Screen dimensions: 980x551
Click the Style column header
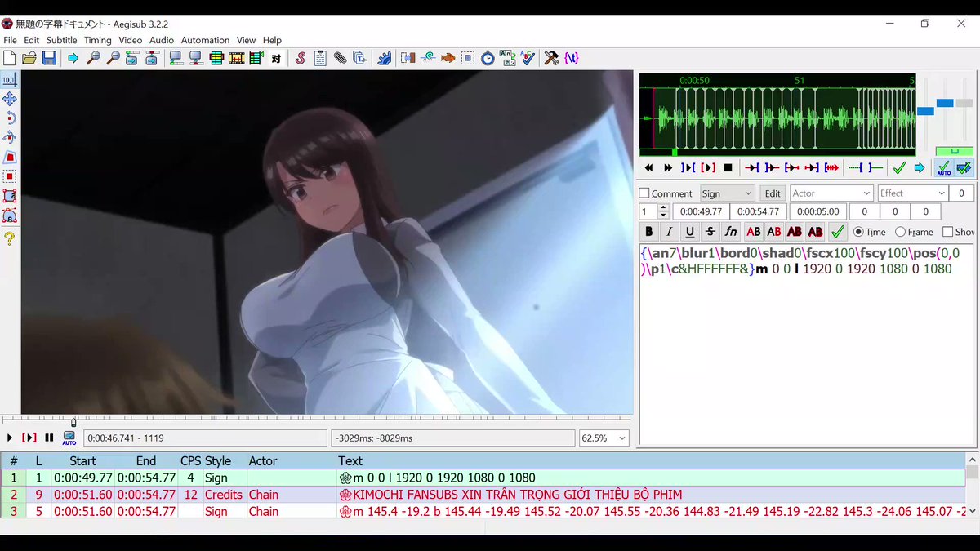pos(217,461)
